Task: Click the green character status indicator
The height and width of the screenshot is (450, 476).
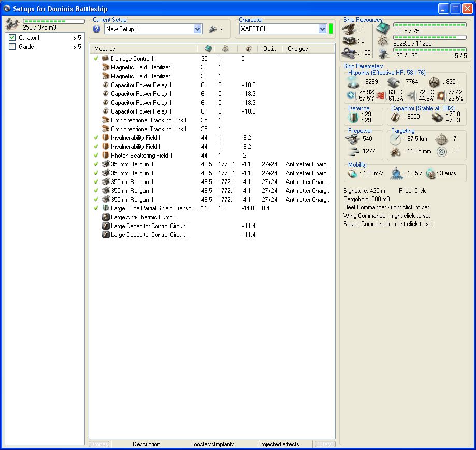Action: click(x=330, y=29)
